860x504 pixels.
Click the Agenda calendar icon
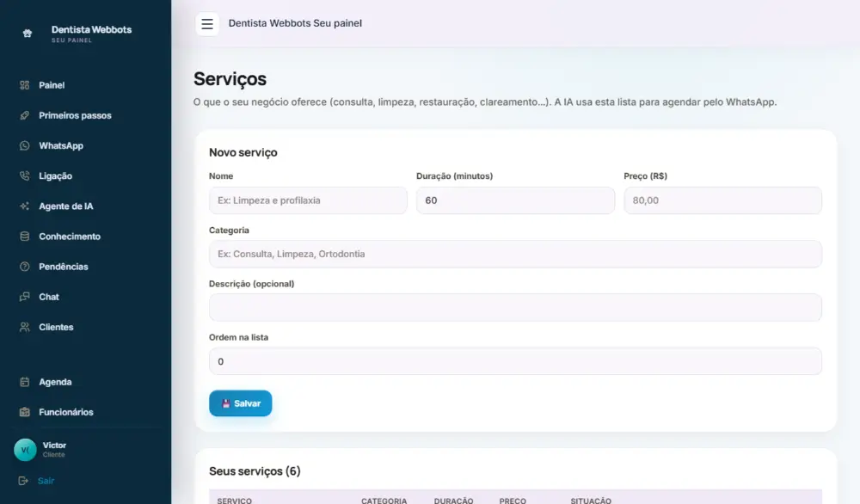pyautogui.click(x=25, y=382)
